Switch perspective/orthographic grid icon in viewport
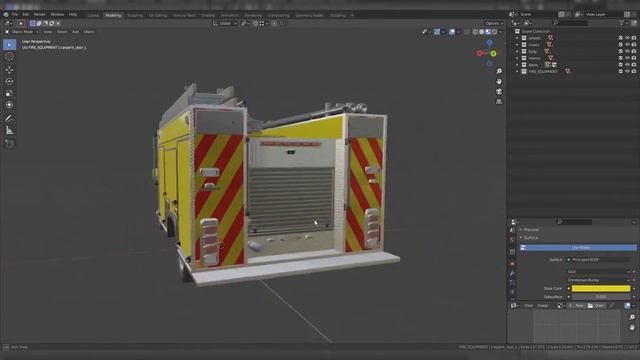Viewport: 640px width, 360px height. point(499,101)
